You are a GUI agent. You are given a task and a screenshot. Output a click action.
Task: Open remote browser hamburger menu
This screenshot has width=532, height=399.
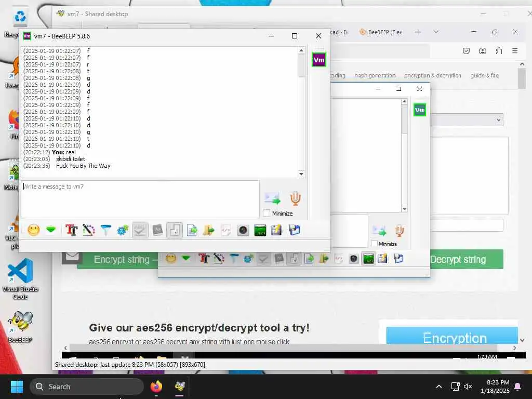coord(515,51)
